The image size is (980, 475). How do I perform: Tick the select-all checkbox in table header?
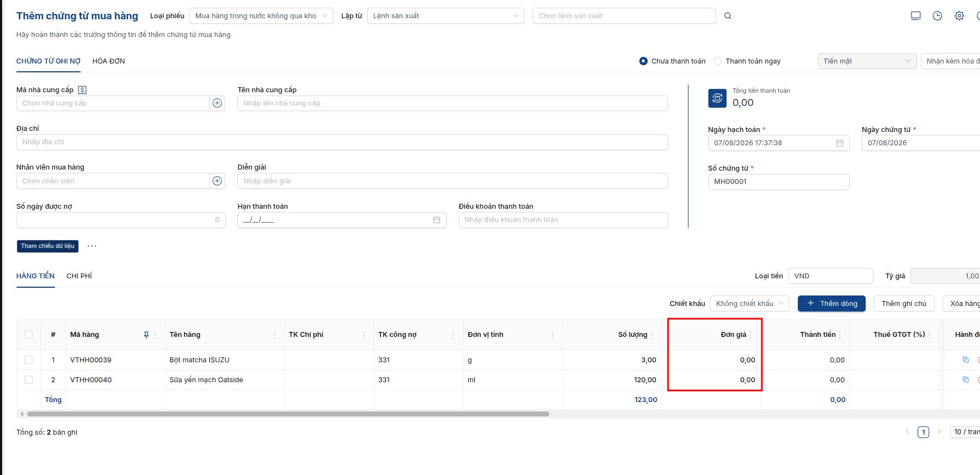coord(29,335)
